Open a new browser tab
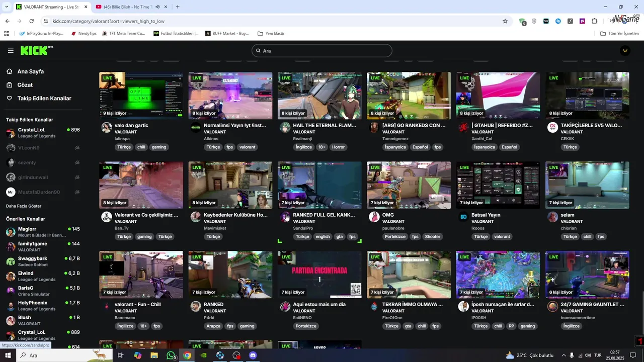The width and height of the screenshot is (644, 362). click(178, 7)
